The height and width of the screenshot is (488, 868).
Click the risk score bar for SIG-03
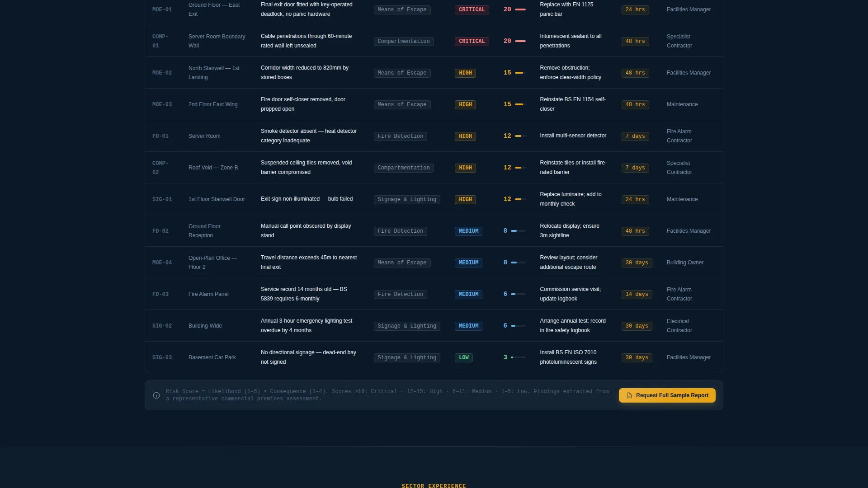click(518, 357)
